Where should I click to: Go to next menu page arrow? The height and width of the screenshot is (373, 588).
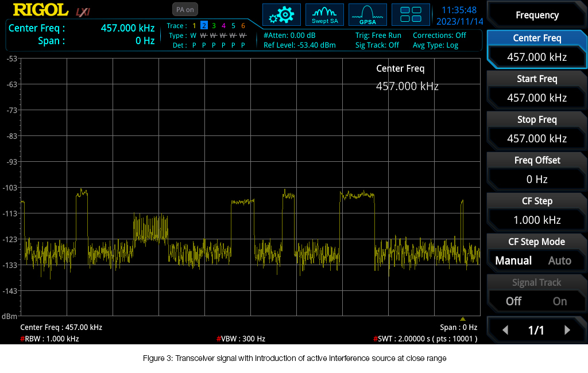[567, 330]
